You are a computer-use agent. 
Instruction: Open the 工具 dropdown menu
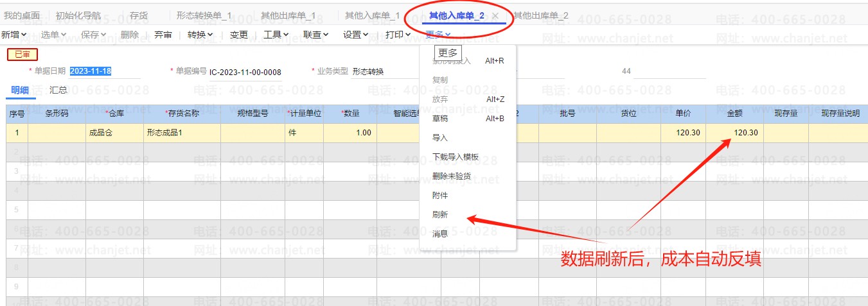click(x=276, y=35)
